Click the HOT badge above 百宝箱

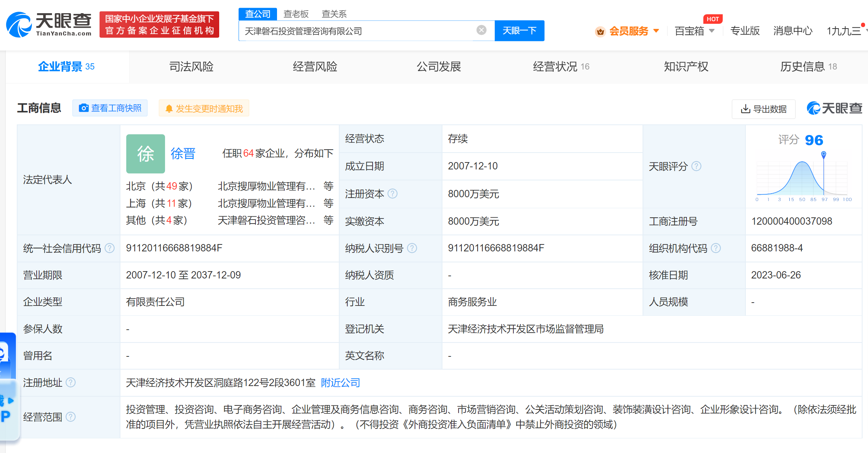pos(712,19)
